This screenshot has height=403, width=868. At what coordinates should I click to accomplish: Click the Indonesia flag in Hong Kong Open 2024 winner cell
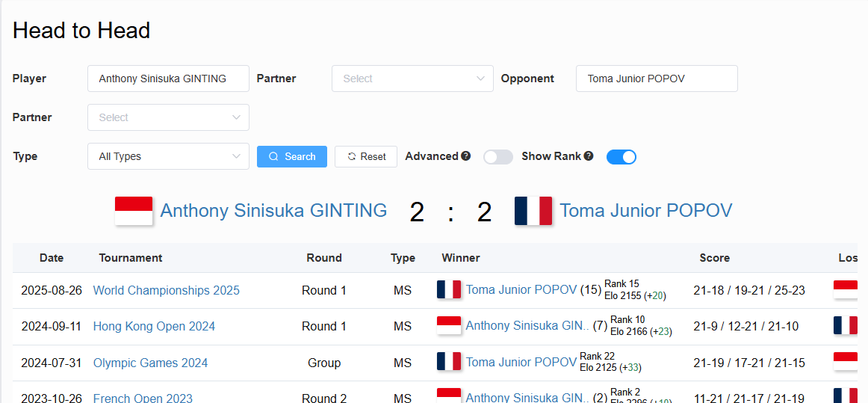449,326
